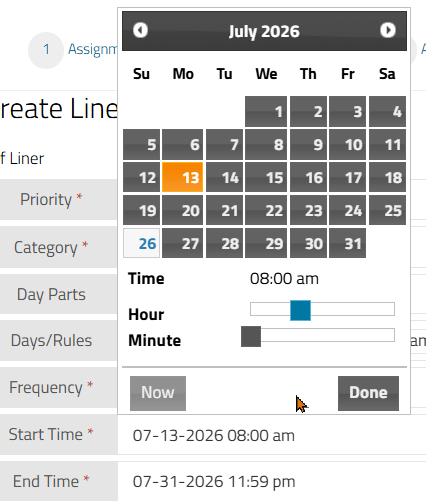The height and width of the screenshot is (501, 426).
Task: Choose July 15 Wednesday cell
Action: point(266,177)
